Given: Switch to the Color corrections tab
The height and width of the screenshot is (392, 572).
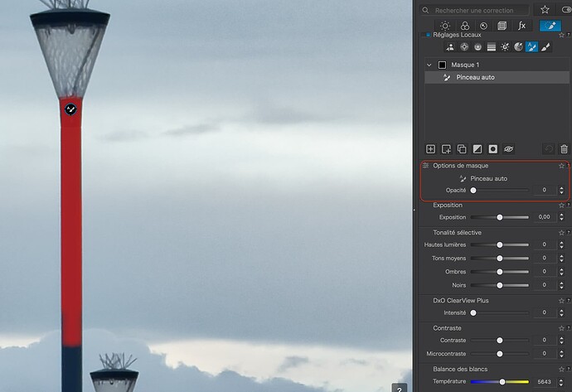Looking at the screenshot, I should (464, 27).
